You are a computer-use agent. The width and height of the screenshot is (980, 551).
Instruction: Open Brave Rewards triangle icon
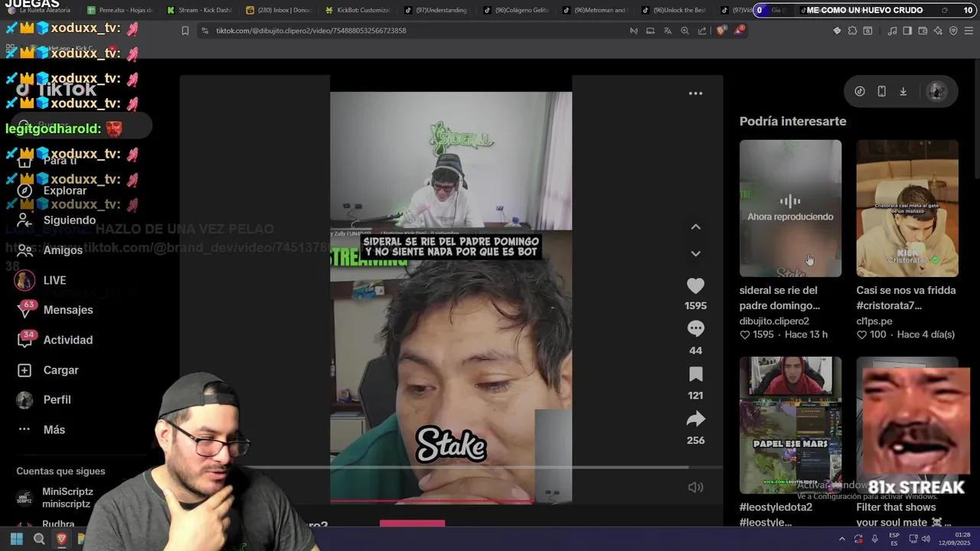click(739, 31)
